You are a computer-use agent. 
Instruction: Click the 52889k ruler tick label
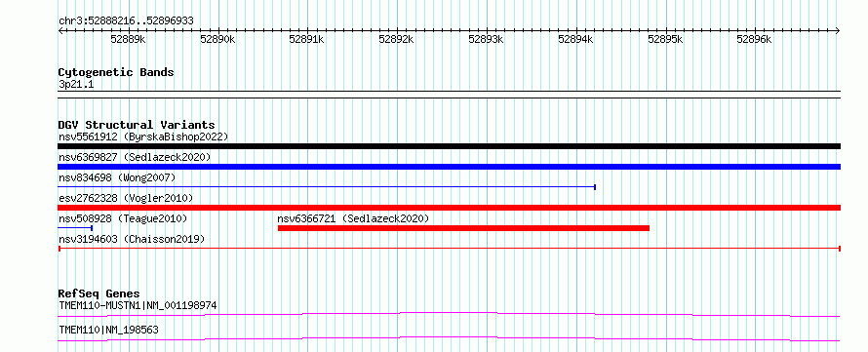point(129,39)
